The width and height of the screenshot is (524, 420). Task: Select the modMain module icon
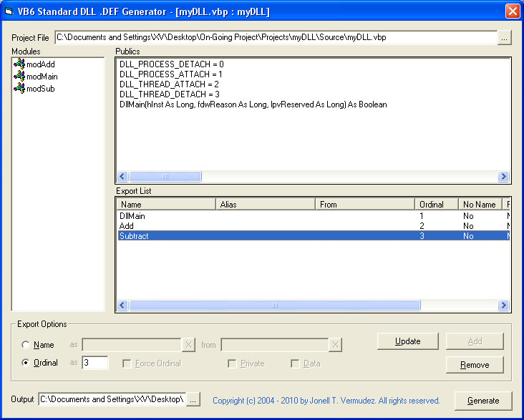19,77
